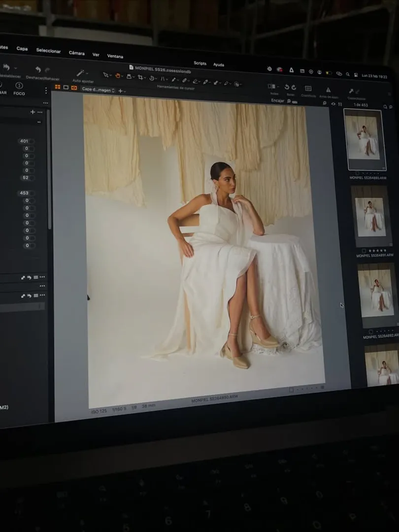
Task: Click the Encajar zoom fit button
Action: pos(277,100)
